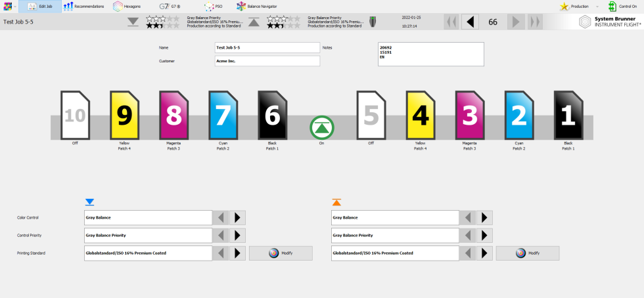644x298 pixels.
Task: Open the Hexagons view
Action: click(x=127, y=7)
